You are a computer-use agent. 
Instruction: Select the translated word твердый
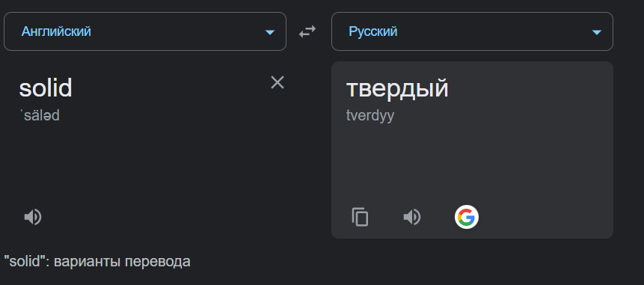coord(397,88)
